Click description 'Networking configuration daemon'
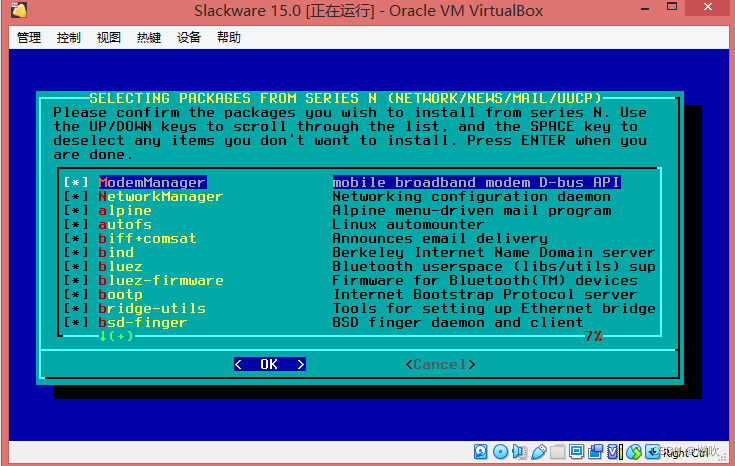The image size is (735, 466). coord(472,196)
